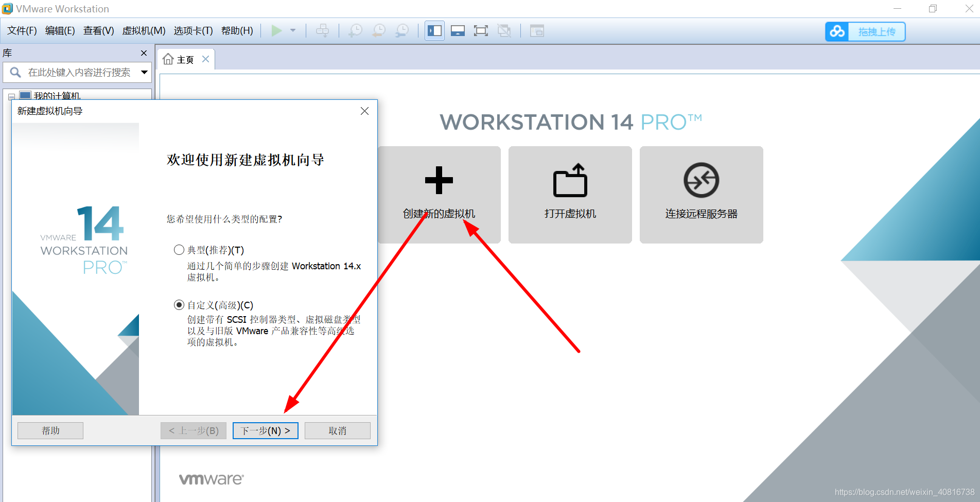This screenshot has width=980, height=502.
Task: Click 下一步(N) in the wizard
Action: point(266,430)
